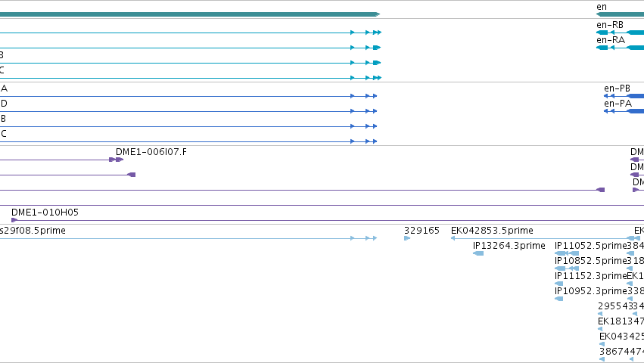Viewport: 644px width, 363px height.
Task: Click the IP13264.3prime label
Action: coord(509,246)
